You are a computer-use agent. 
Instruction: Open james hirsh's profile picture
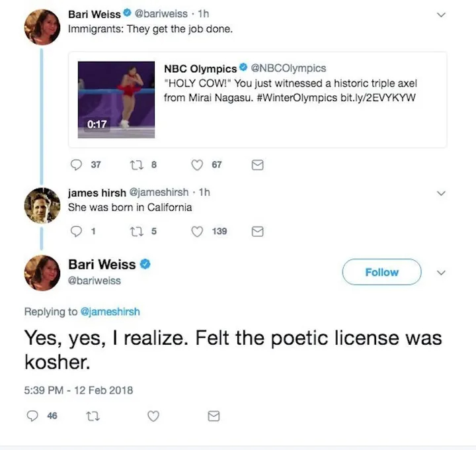tap(41, 204)
